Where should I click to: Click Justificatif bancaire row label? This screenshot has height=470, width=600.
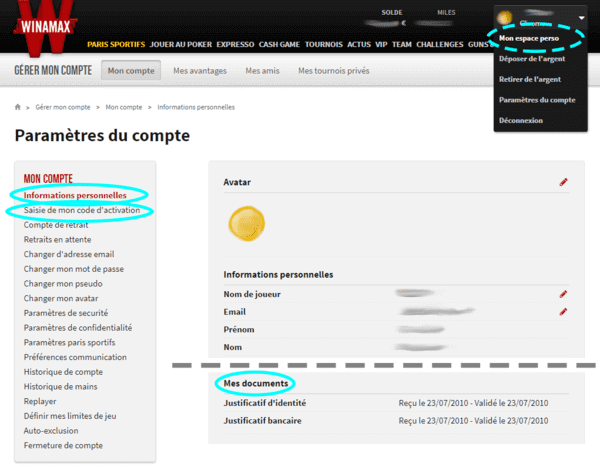[x=262, y=421]
